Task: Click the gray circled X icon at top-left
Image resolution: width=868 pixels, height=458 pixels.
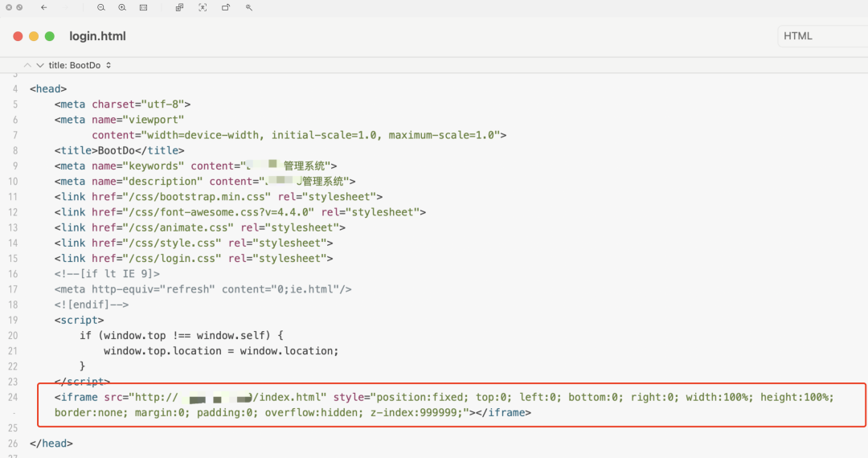Action: 8,8
